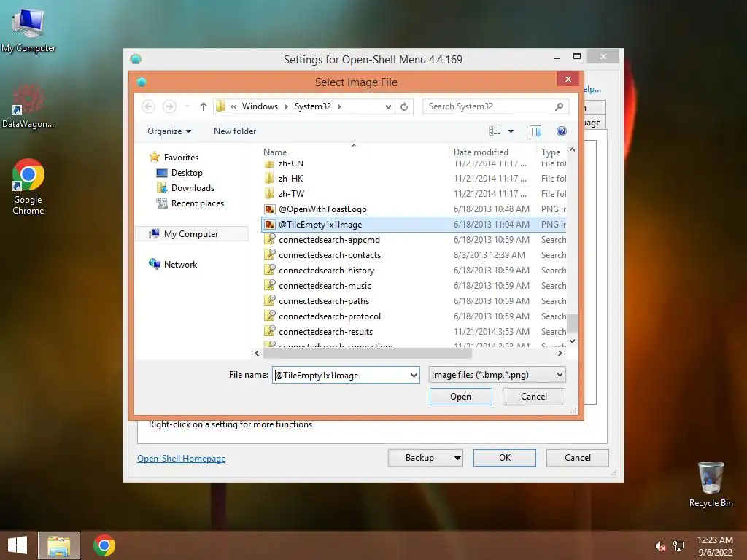Open the File name combo dropdown
Screen dimensions: 747x560
click(x=414, y=376)
